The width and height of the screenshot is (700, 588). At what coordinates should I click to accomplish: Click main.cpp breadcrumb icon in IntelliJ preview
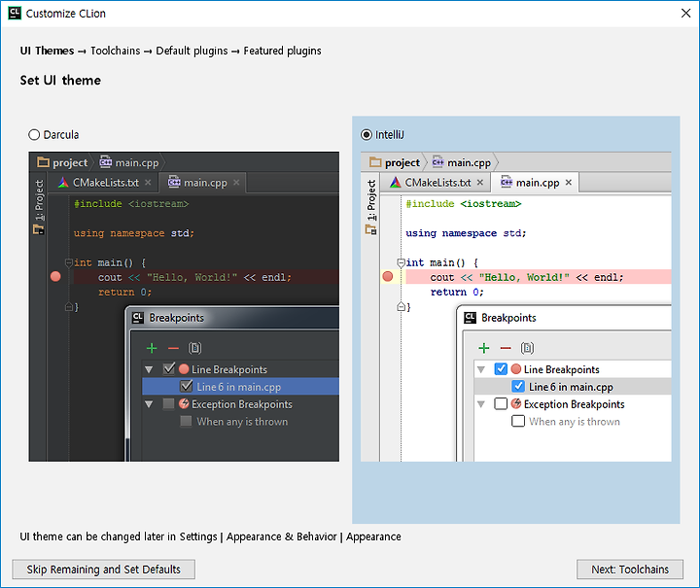tap(437, 161)
